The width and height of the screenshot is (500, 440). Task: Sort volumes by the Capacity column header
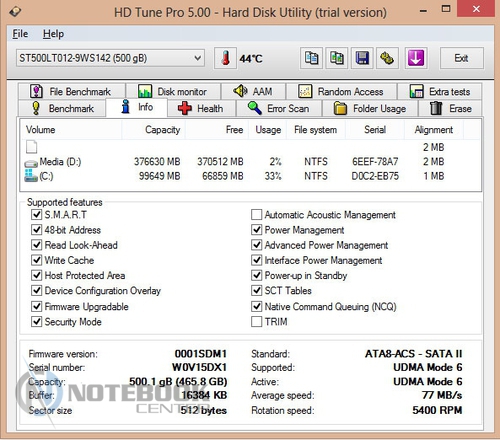[153, 130]
